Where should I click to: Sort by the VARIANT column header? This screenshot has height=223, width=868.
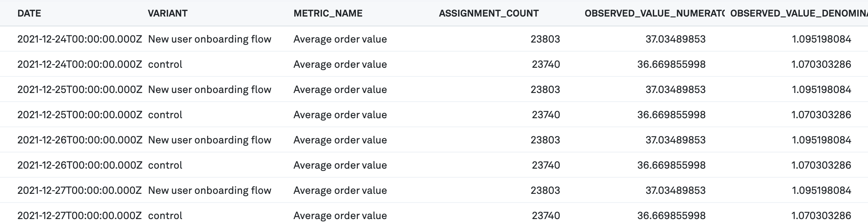[x=167, y=13]
